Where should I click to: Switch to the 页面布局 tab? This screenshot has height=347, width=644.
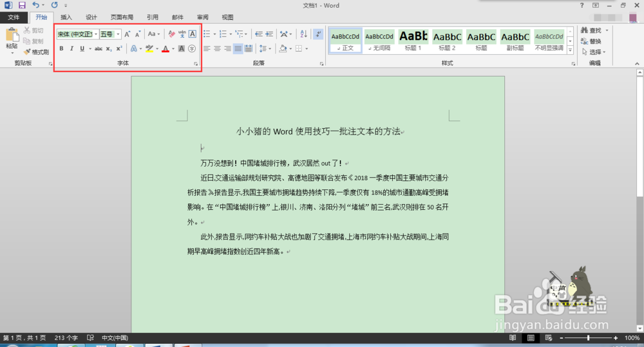[x=122, y=17]
